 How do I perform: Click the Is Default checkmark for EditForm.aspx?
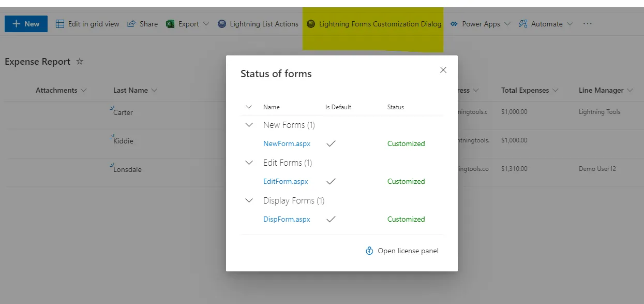click(331, 181)
